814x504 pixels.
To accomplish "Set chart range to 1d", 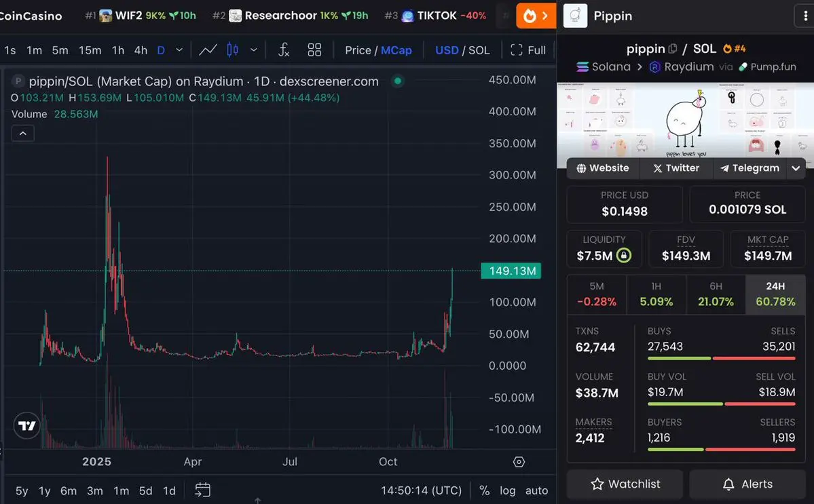I will [169, 490].
